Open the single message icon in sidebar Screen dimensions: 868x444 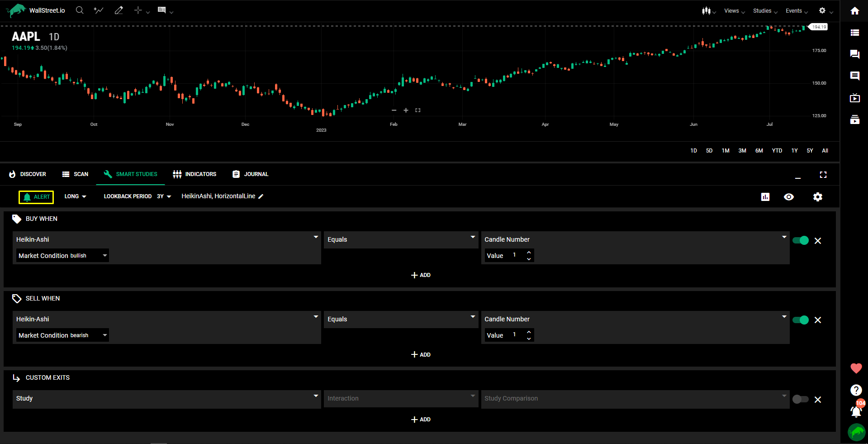[x=855, y=76]
